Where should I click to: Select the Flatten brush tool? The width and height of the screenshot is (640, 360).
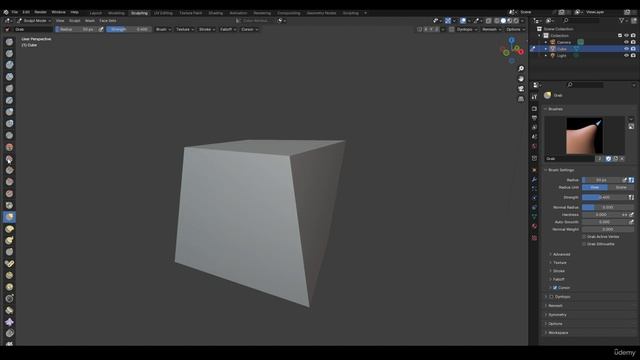[9, 159]
